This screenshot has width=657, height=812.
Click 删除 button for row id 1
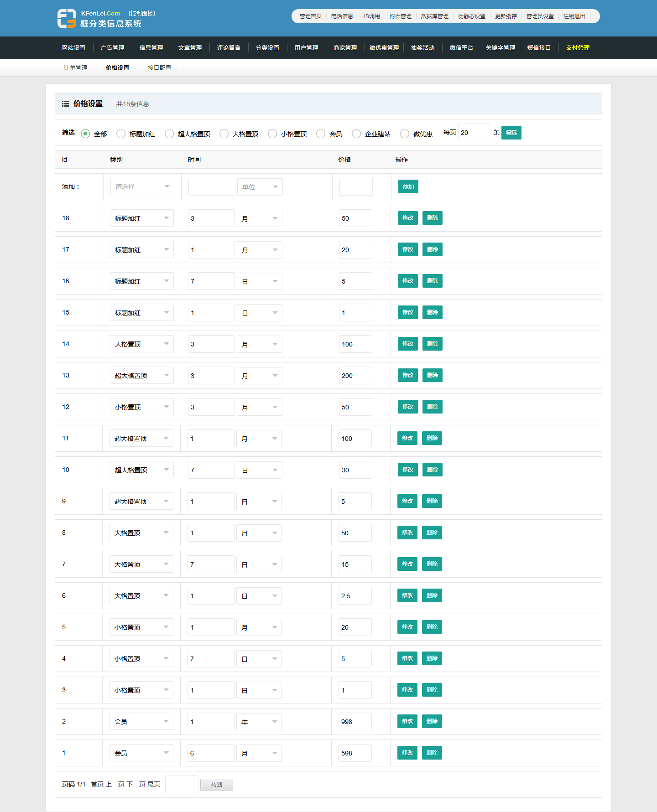click(x=432, y=753)
